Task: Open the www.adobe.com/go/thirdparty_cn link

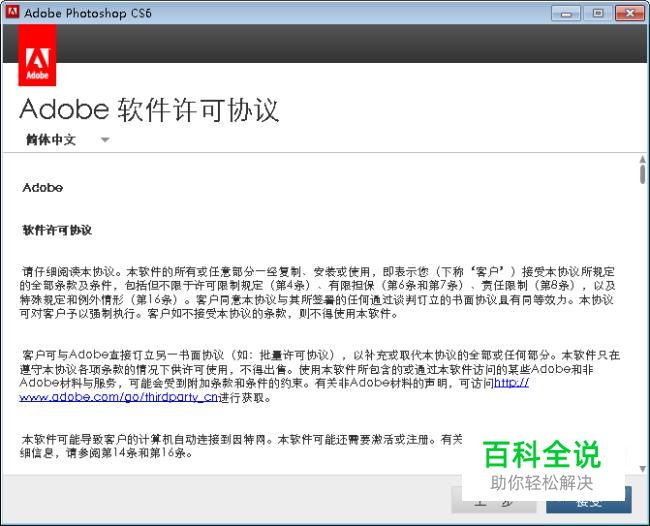Action: tap(119, 397)
